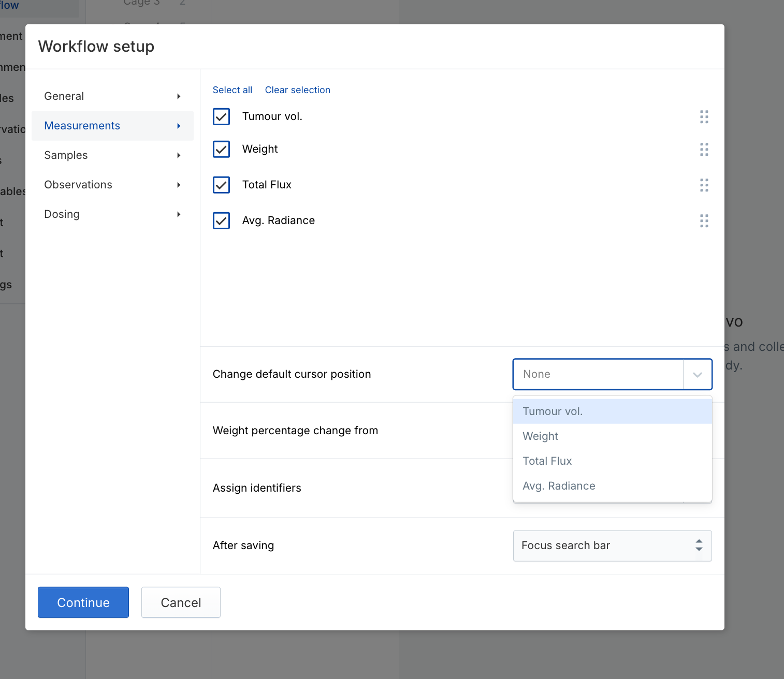Click the drag handle for Tumour vol.

tap(704, 117)
